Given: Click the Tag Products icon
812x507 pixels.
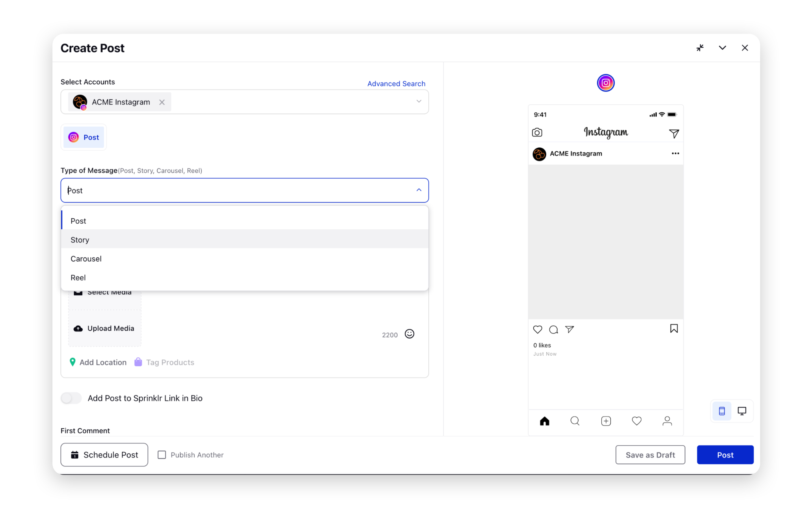Looking at the screenshot, I should coord(138,362).
